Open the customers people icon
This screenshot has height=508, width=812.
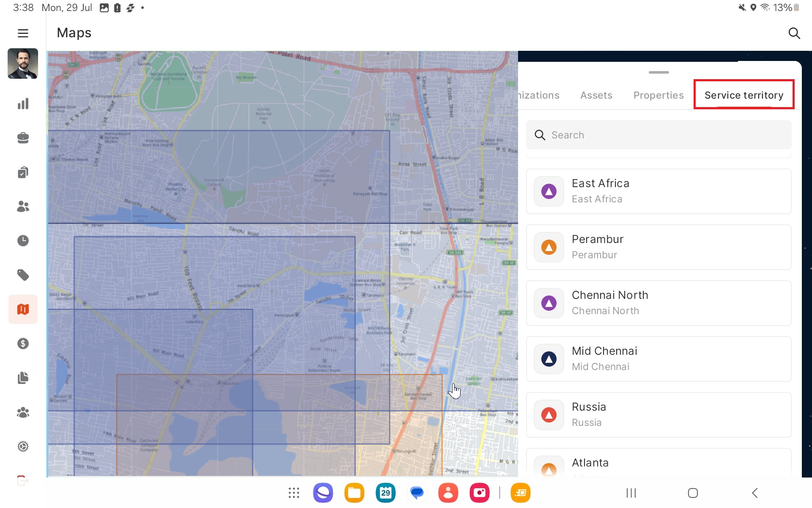[23, 207]
